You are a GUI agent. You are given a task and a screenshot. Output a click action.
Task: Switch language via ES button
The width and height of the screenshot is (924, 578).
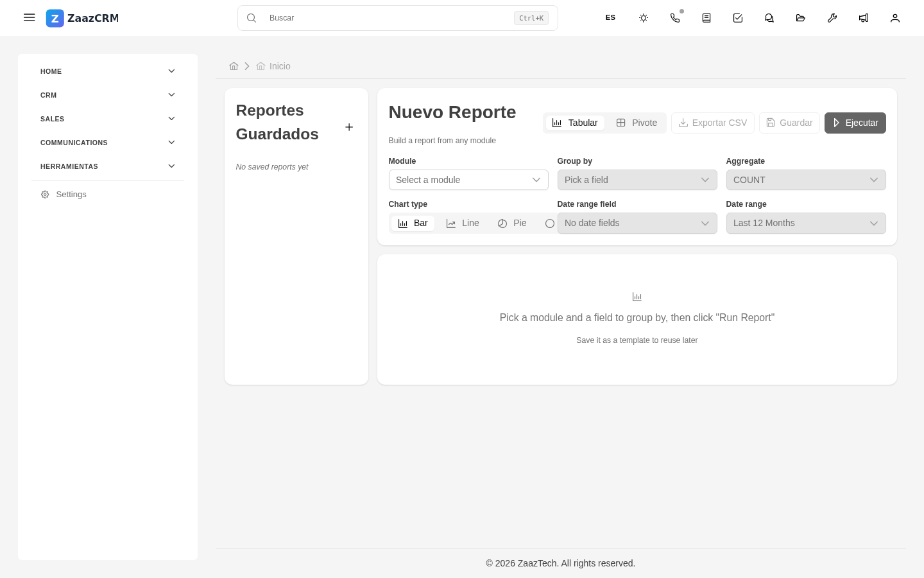point(610,18)
